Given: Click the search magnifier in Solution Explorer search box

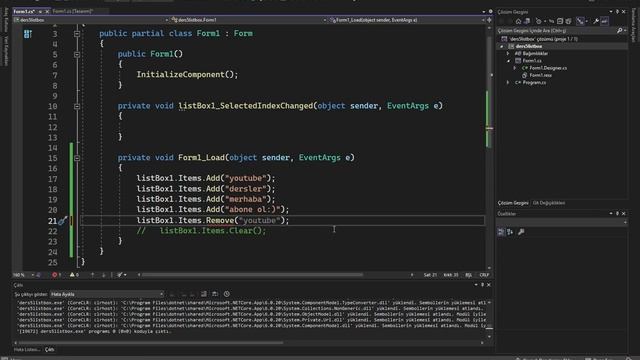Looking at the screenshot, I should tap(620, 31).
